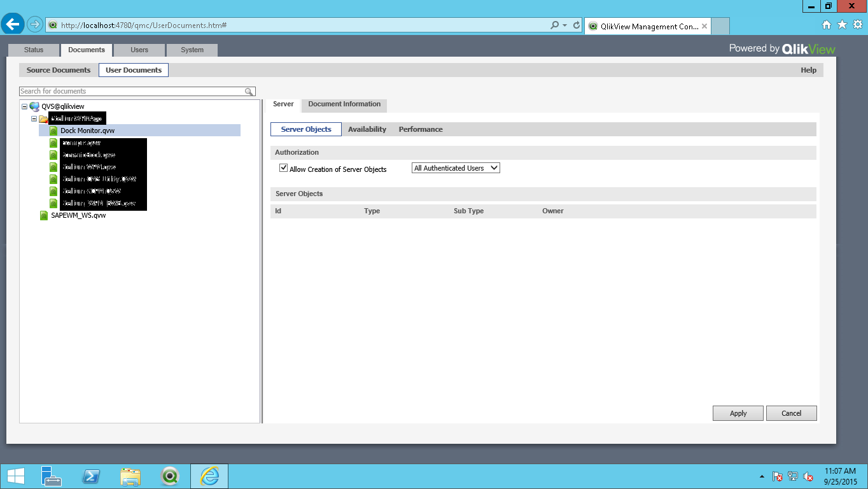Open the QlikView taskbar icon

(x=170, y=476)
